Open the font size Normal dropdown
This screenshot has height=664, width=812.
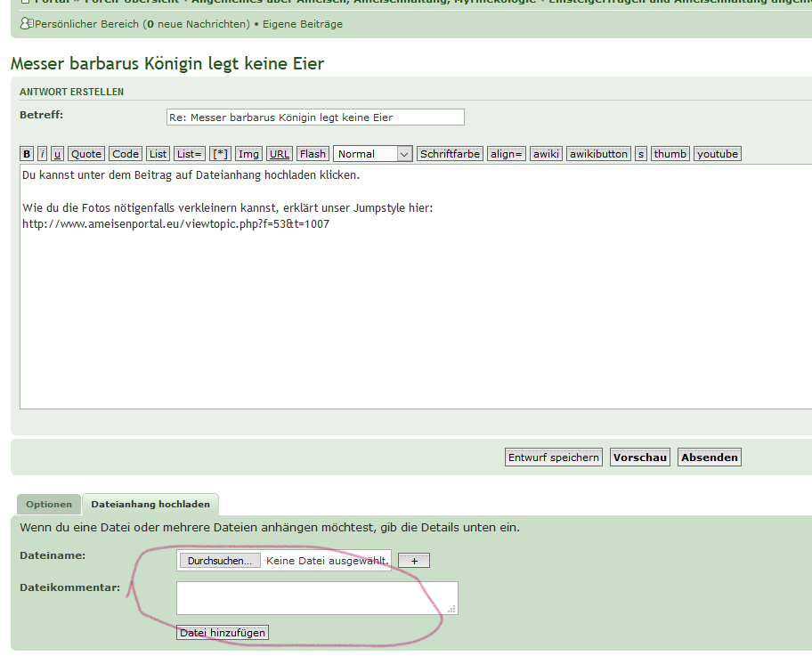click(x=372, y=154)
